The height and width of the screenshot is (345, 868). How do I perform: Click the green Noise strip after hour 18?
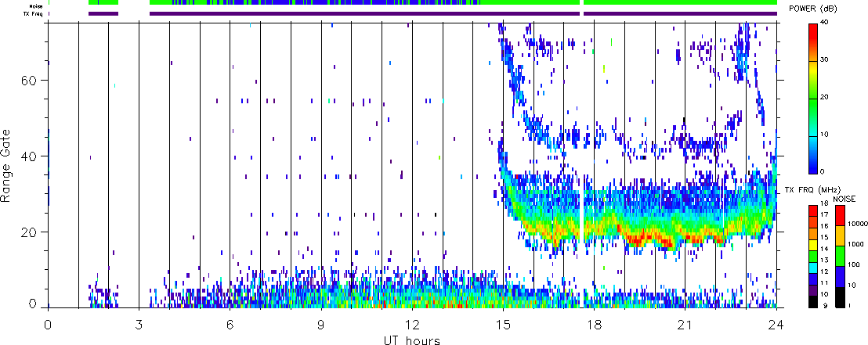680,2
